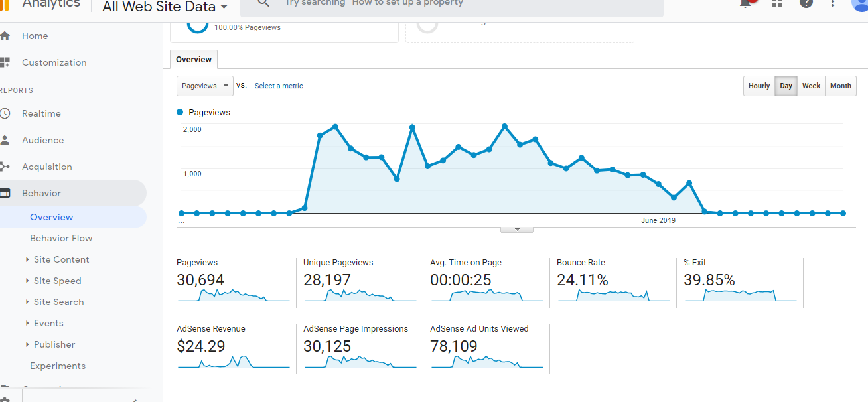The height and width of the screenshot is (402, 868).
Task: Open Realtime reports clock icon
Action: (5, 113)
